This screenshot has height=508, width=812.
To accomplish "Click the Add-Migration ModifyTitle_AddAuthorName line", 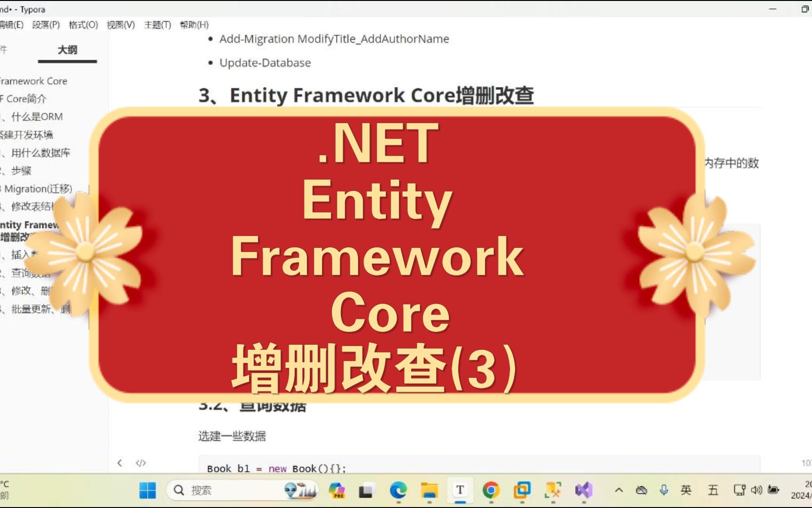I will pos(334,39).
